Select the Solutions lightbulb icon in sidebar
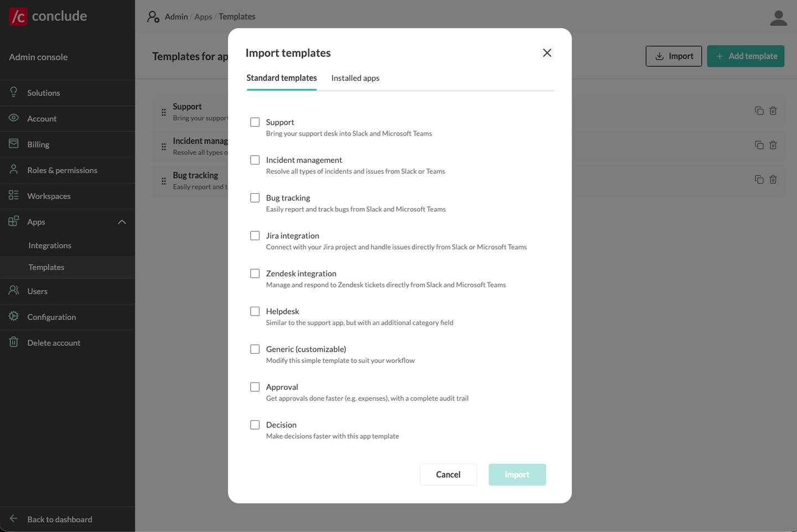 [13, 92]
